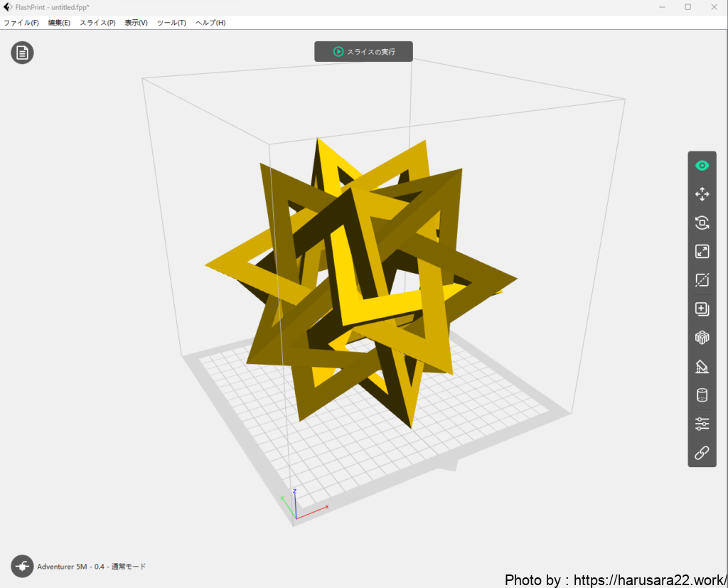Screen dimensions: 728x588
Task: Click the duplicate model icon
Action: pyautogui.click(x=702, y=309)
